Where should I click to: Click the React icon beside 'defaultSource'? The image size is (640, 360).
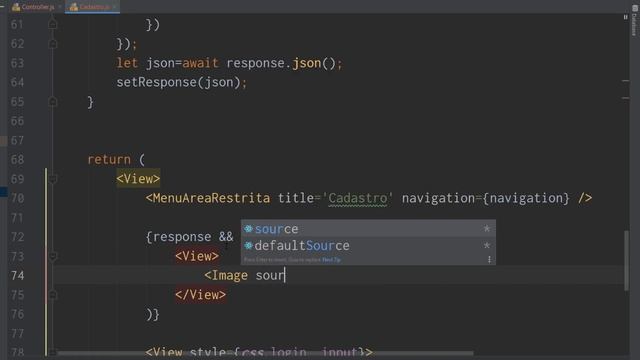pyautogui.click(x=248, y=246)
